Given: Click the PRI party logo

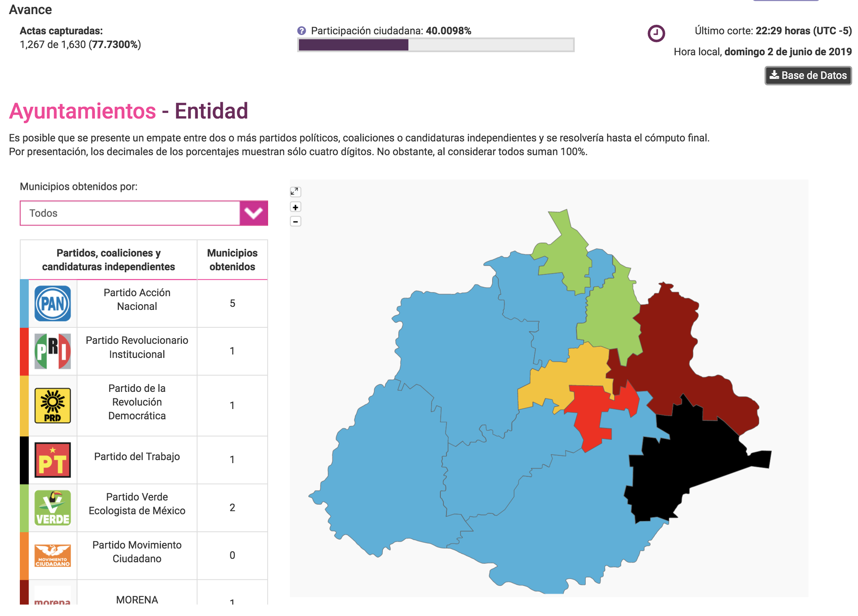Looking at the screenshot, I should click(53, 351).
